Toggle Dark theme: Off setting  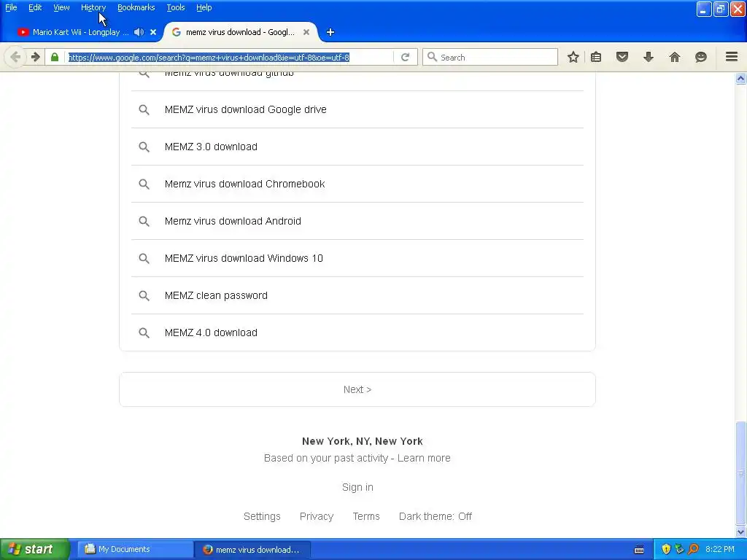tap(436, 516)
